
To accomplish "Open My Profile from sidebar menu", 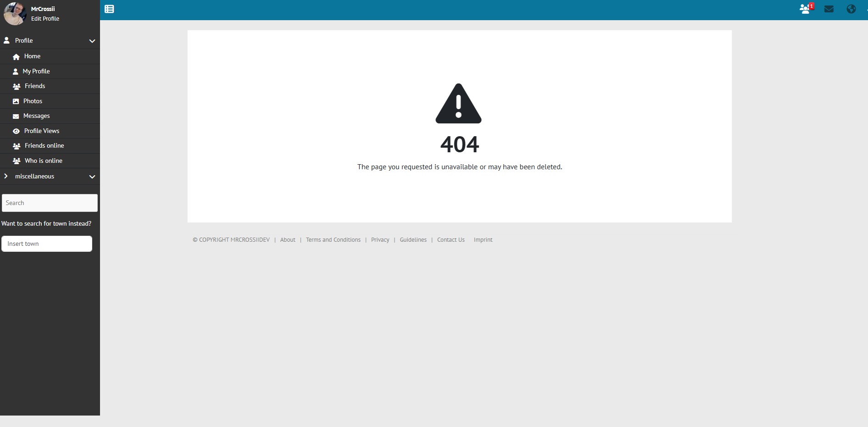I will [x=36, y=72].
